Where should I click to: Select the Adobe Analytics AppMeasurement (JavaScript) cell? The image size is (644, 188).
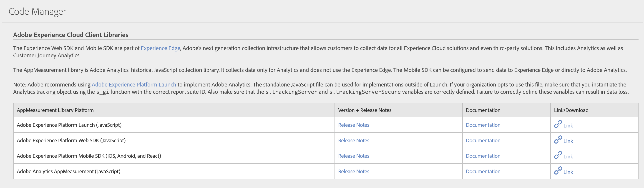click(174, 171)
